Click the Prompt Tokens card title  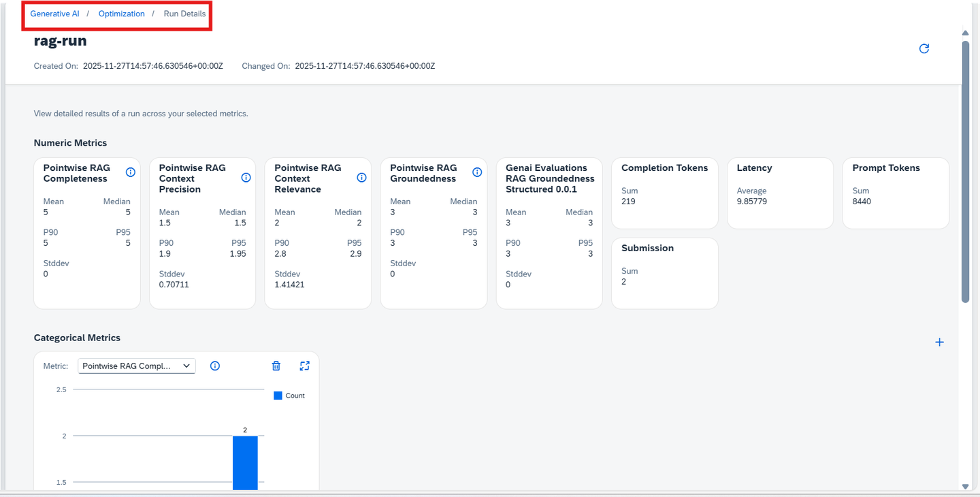[886, 167]
